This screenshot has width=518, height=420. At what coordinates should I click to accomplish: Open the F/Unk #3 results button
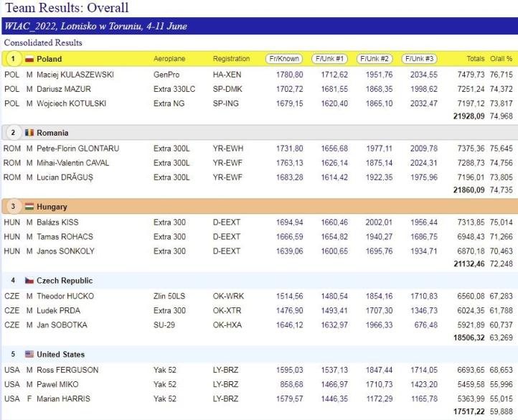click(419, 59)
